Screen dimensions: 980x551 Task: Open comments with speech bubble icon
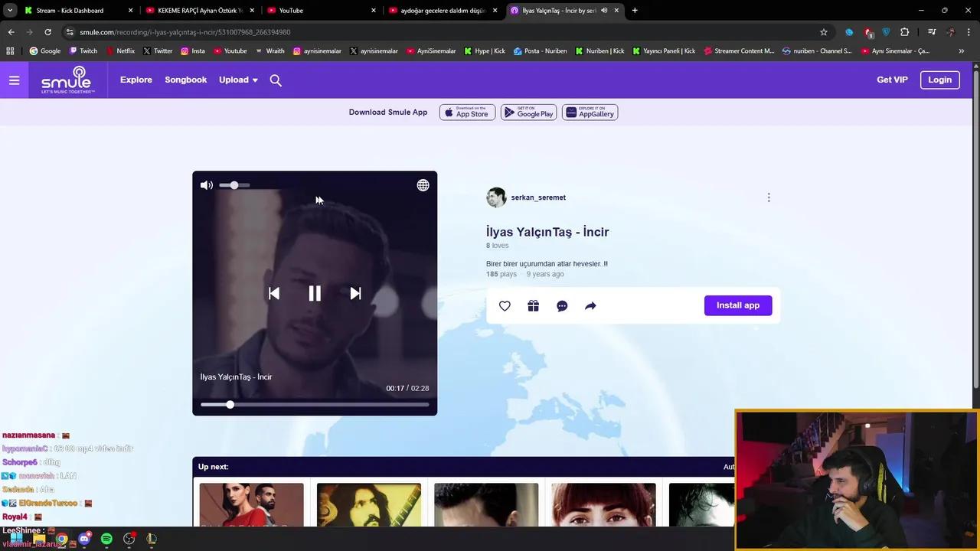[x=562, y=306]
